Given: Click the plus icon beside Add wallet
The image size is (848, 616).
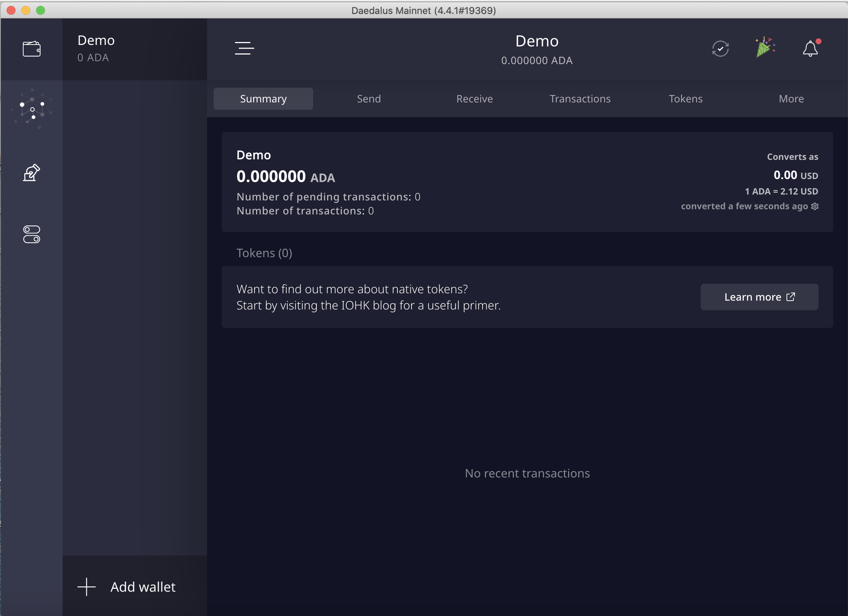Looking at the screenshot, I should tap(86, 587).
